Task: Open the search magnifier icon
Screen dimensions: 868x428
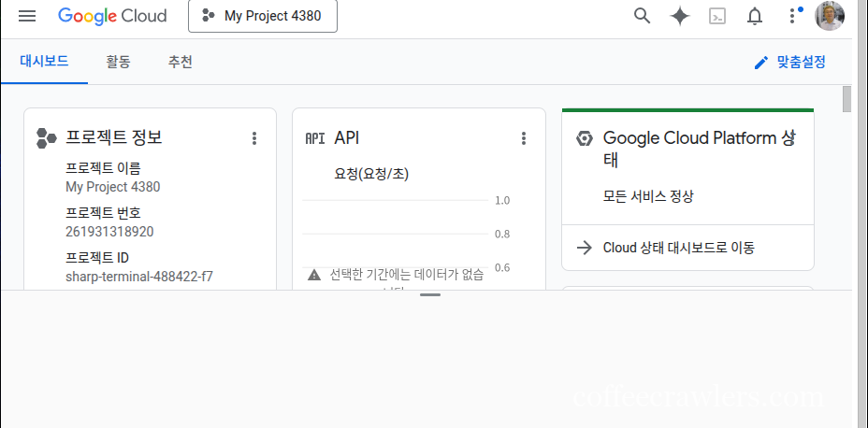Action: click(642, 16)
